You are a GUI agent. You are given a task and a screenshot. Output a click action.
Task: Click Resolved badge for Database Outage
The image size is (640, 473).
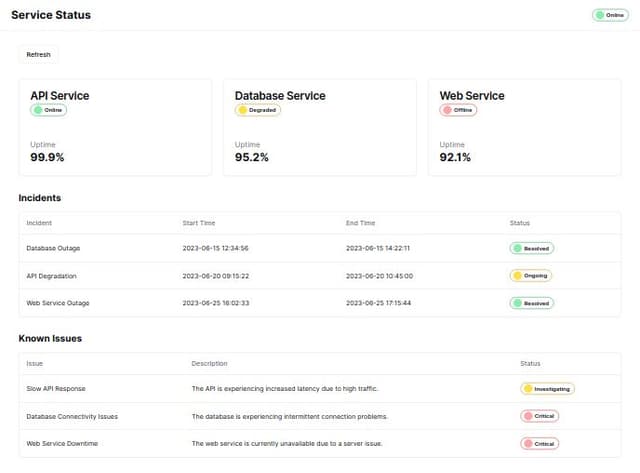click(531, 248)
